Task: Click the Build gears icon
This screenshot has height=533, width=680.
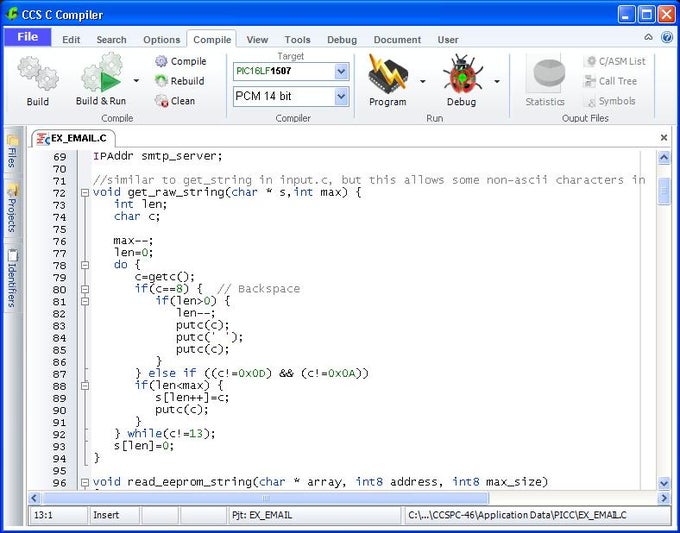Action: 38,73
